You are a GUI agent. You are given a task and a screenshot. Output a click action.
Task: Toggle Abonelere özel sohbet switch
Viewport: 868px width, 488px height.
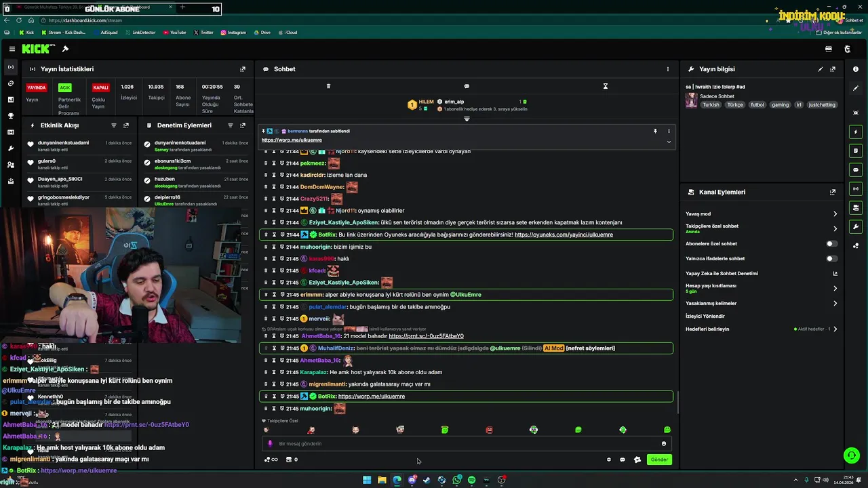(x=831, y=243)
